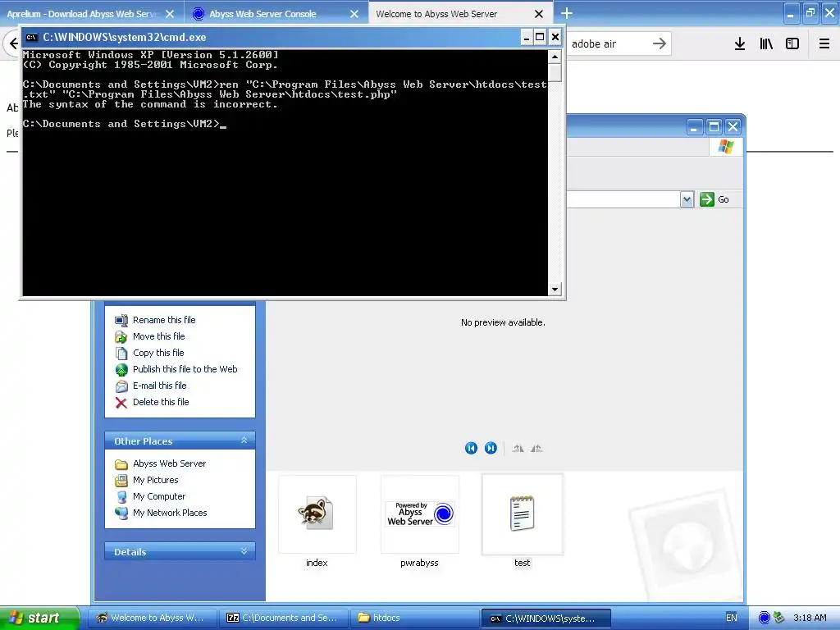This screenshot has width=840, height=630.
Task: Click the EN language indicator in taskbar
Action: tap(731, 618)
